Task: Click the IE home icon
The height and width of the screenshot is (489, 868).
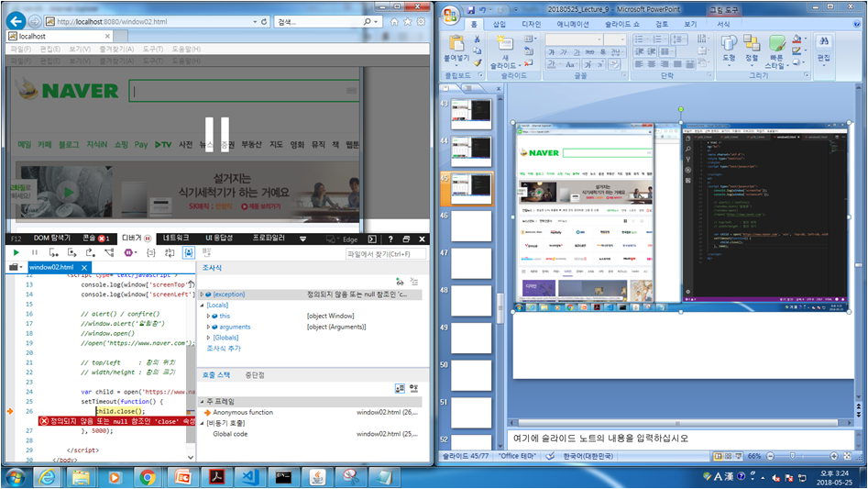Action: [x=394, y=22]
